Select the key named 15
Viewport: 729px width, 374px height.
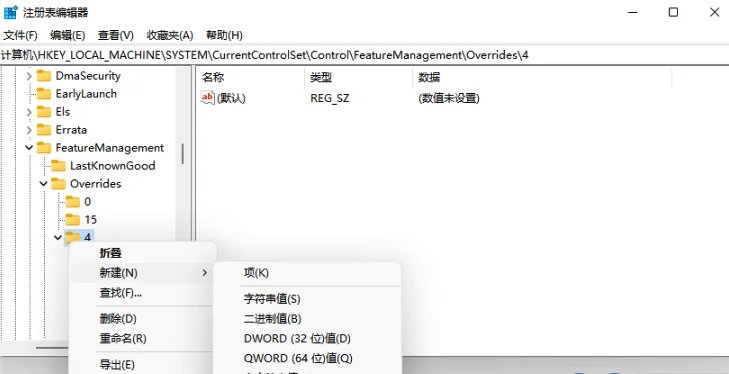pos(90,220)
